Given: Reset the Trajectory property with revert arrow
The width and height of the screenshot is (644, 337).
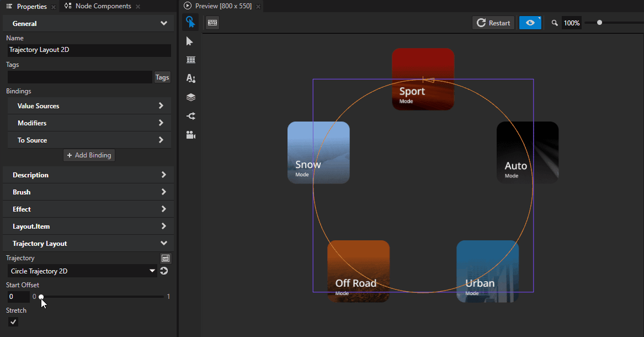Looking at the screenshot, I should (x=164, y=271).
